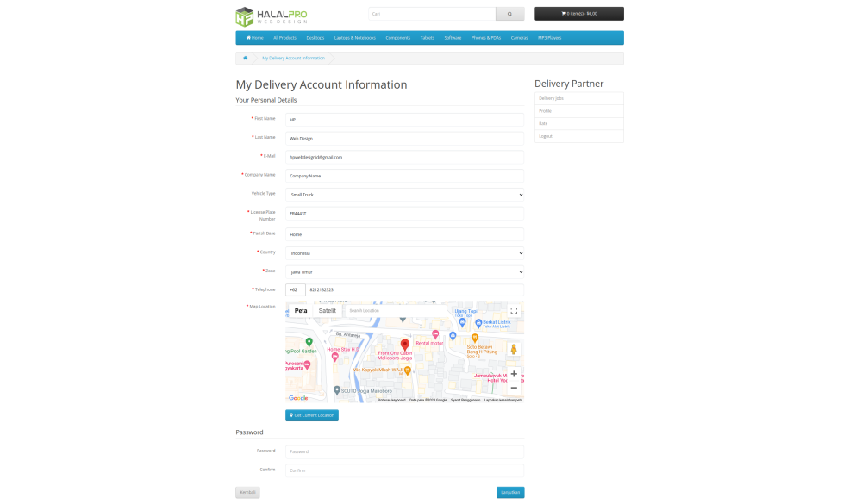Switch the map to Satelit view
The height and width of the screenshot is (504, 862).
[x=328, y=311]
